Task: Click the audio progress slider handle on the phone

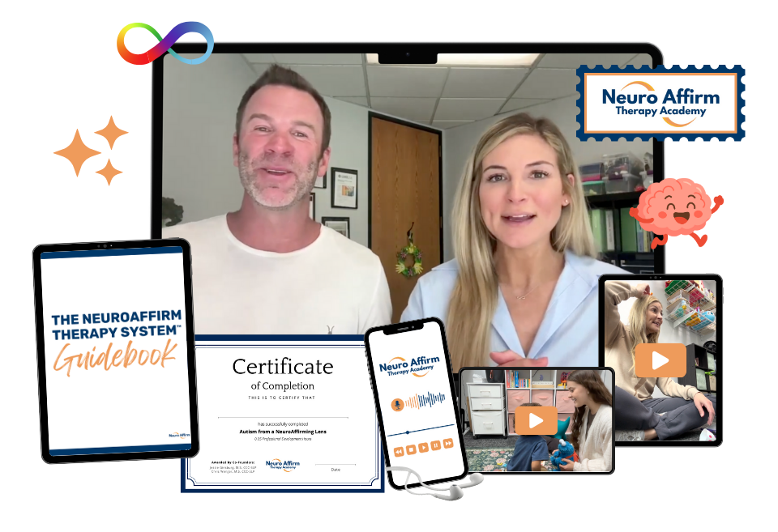Action: [408, 432]
